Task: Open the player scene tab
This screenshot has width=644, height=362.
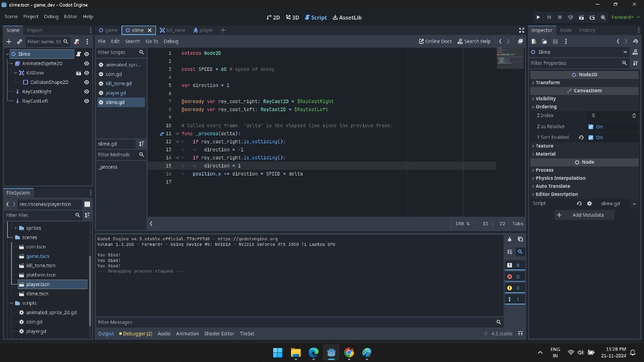Action: pyautogui.click(x=203, y=30)
